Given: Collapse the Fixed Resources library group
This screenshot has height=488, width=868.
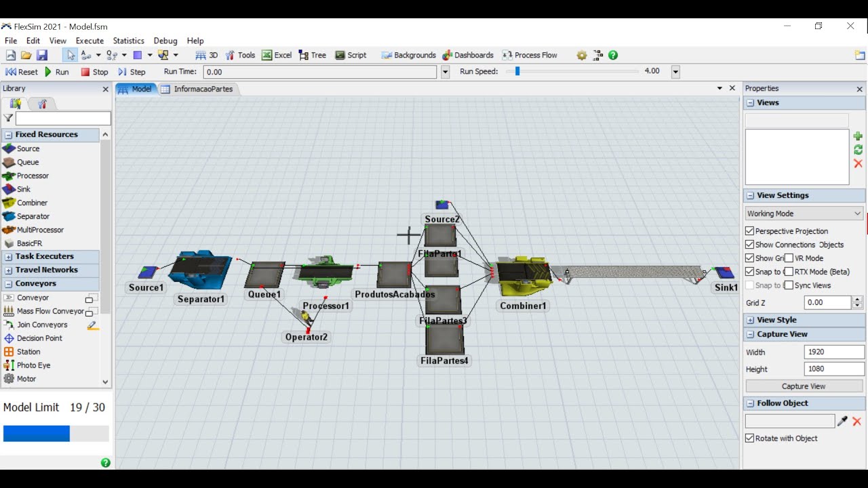Looking at the screenshot, I should click(8, 135).
